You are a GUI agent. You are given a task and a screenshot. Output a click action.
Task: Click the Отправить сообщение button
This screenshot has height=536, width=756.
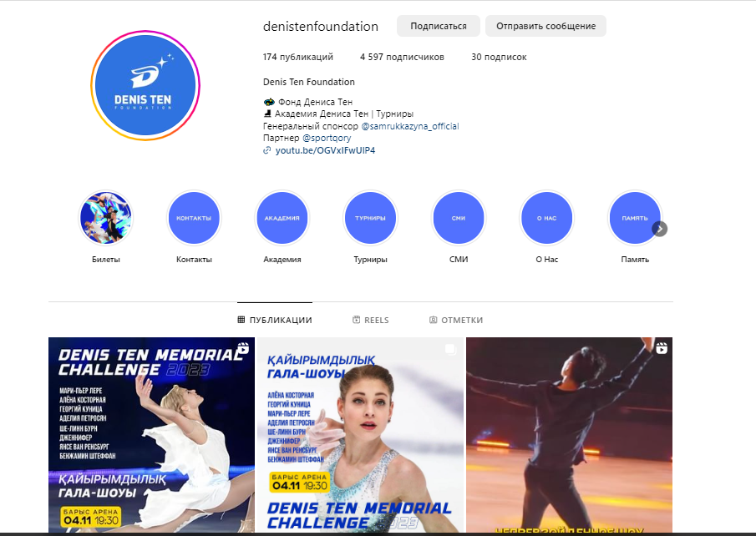coord(545,26)
